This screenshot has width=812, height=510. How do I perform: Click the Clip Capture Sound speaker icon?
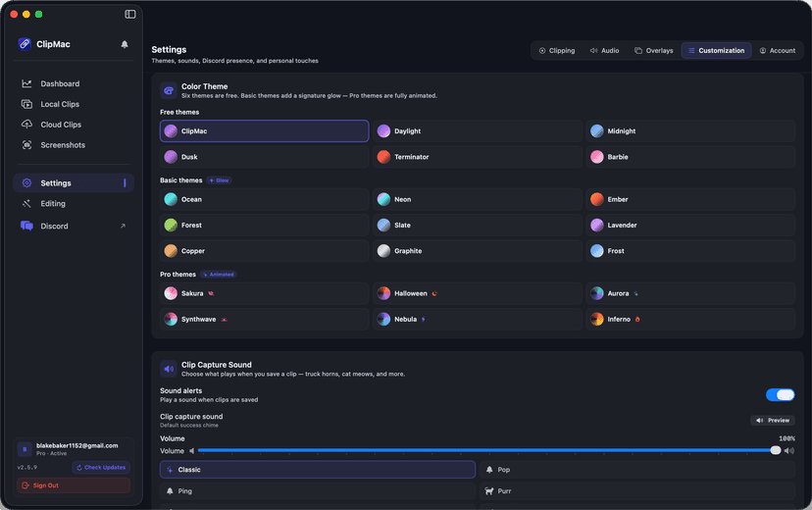click(169, 369)
